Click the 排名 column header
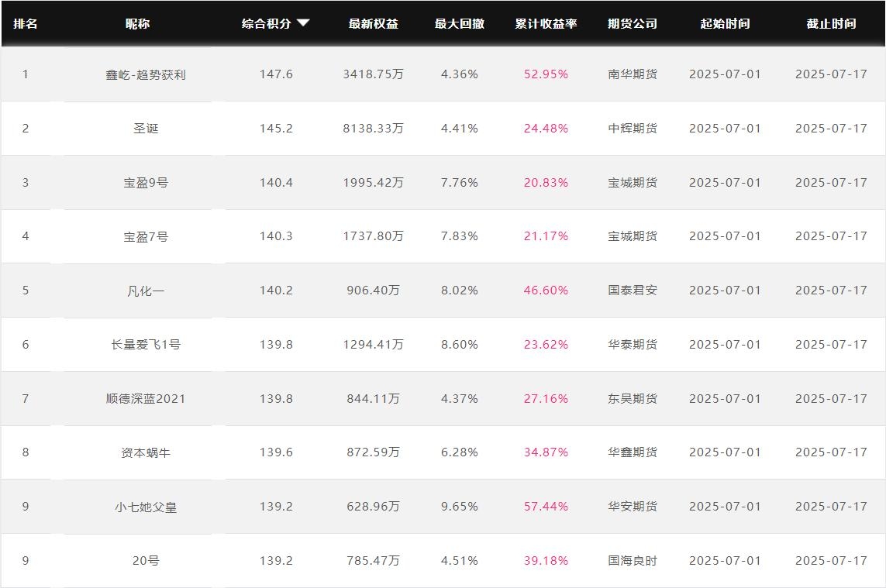 click(26, 24)
